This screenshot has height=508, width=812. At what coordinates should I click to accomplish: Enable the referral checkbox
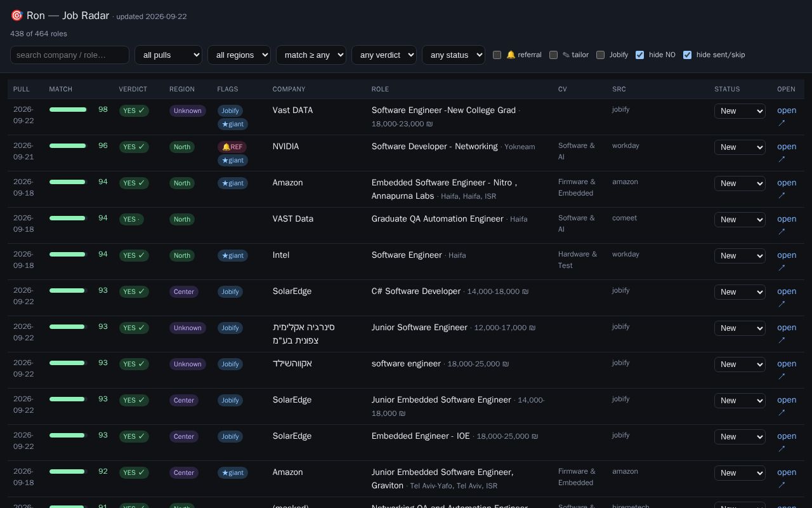[x=497, y=55]
